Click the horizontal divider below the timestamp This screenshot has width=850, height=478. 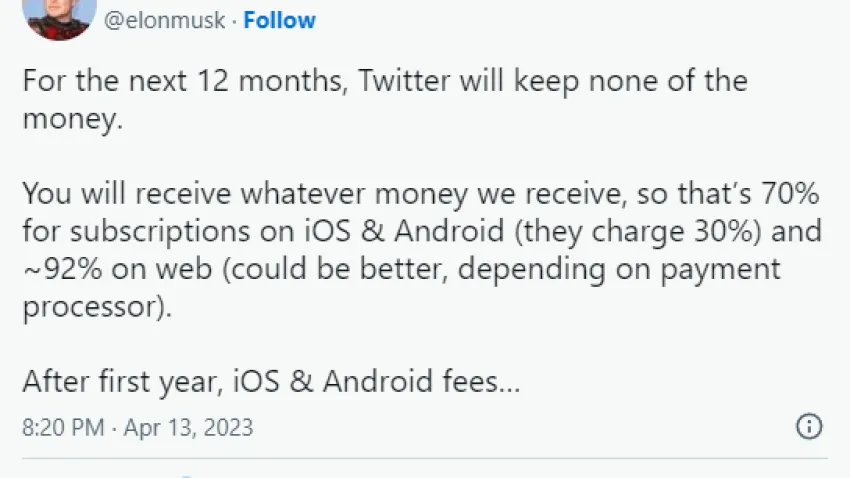425,458
